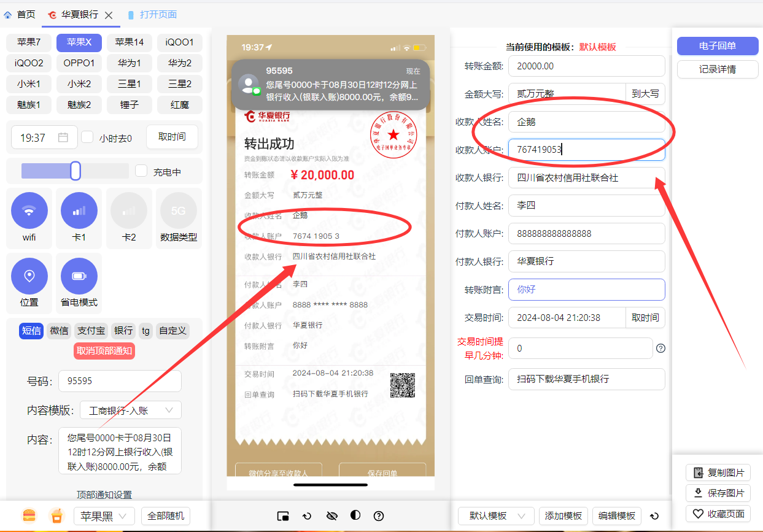Click the avatar in the 95595 notification
Screen dimensions: 763x532
coord(249,85)
